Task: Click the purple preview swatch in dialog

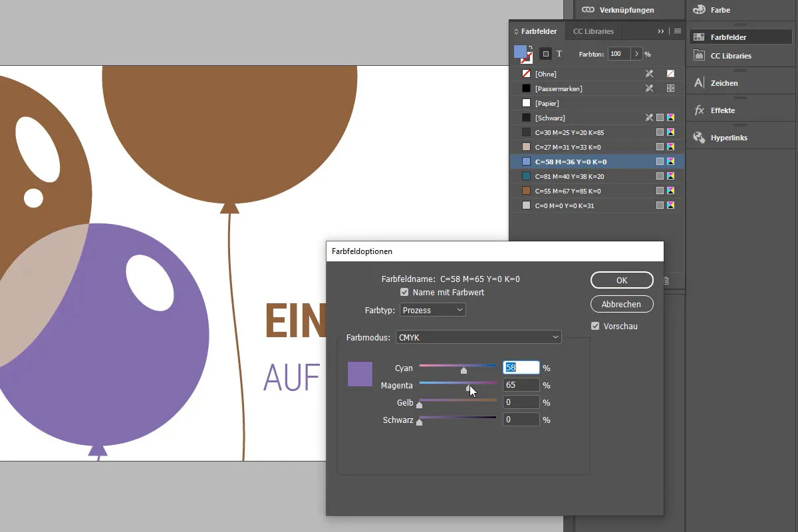Action: click(x=360, y=374)
